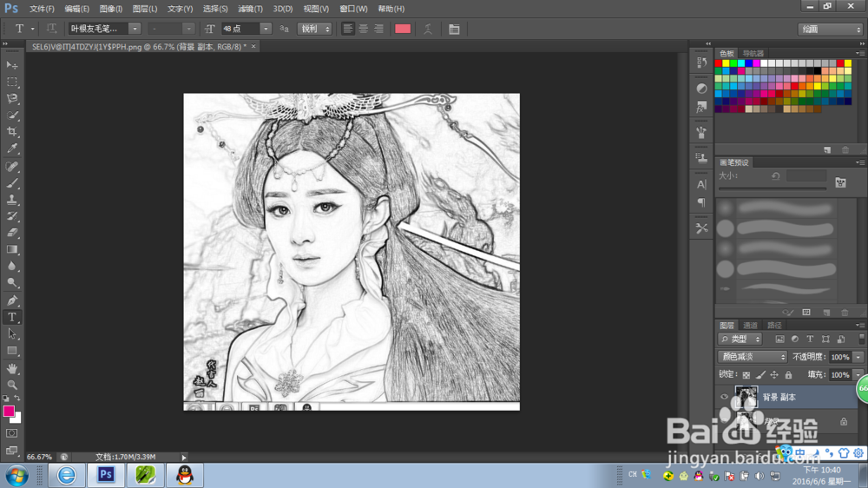Open the layer blend mode dropdown

tap(752, 357)
